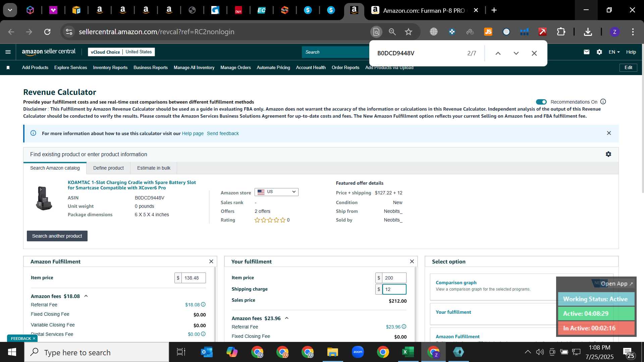
Task: Show Referral Fee info for $18.08
Action: pyautogui.click(x=203, y=305)
